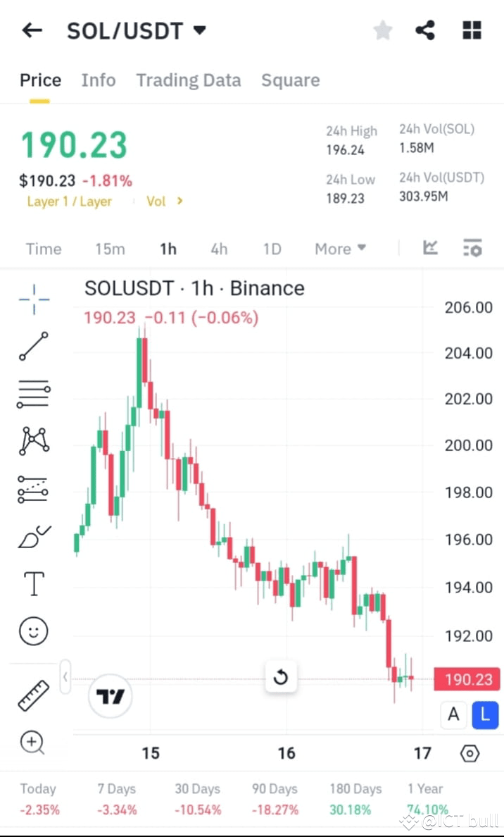This screenshot has height=837, width=504.
Task: Enable log scale with the L button
Action: [485, 714]
